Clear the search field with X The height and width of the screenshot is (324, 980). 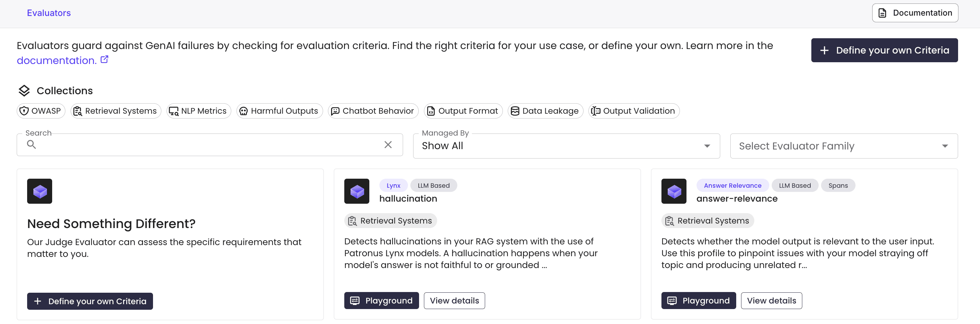388,145
